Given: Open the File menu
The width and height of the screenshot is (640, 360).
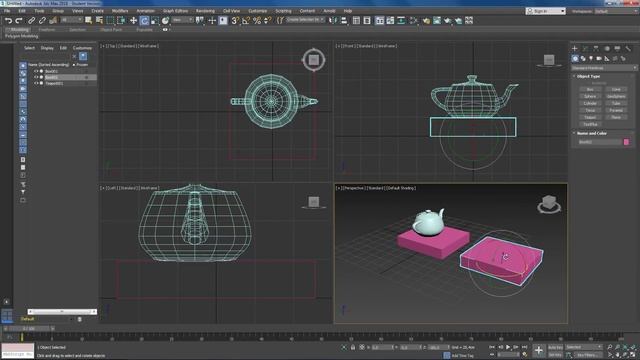Looking at the screenshot, I should (7, 11).
